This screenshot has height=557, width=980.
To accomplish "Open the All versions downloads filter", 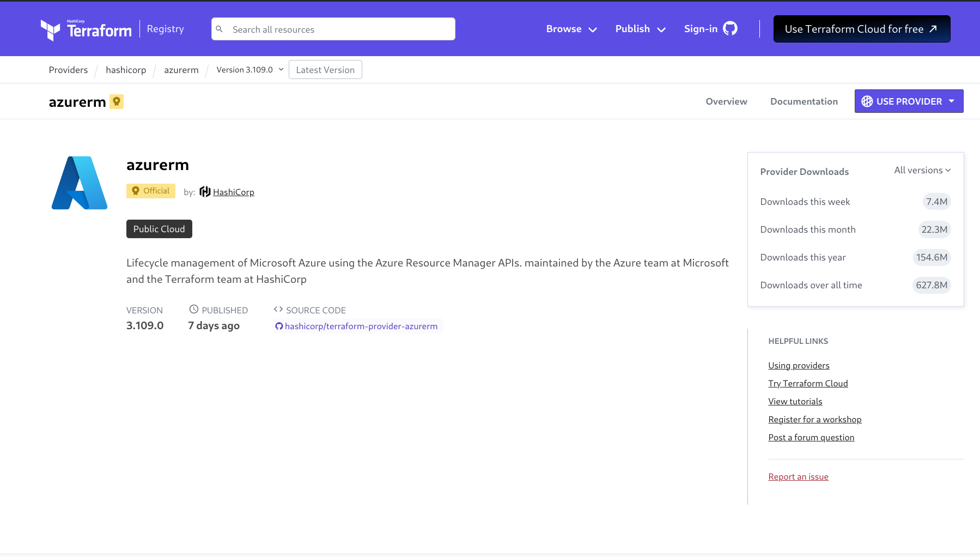I will [x=923, y=170].
